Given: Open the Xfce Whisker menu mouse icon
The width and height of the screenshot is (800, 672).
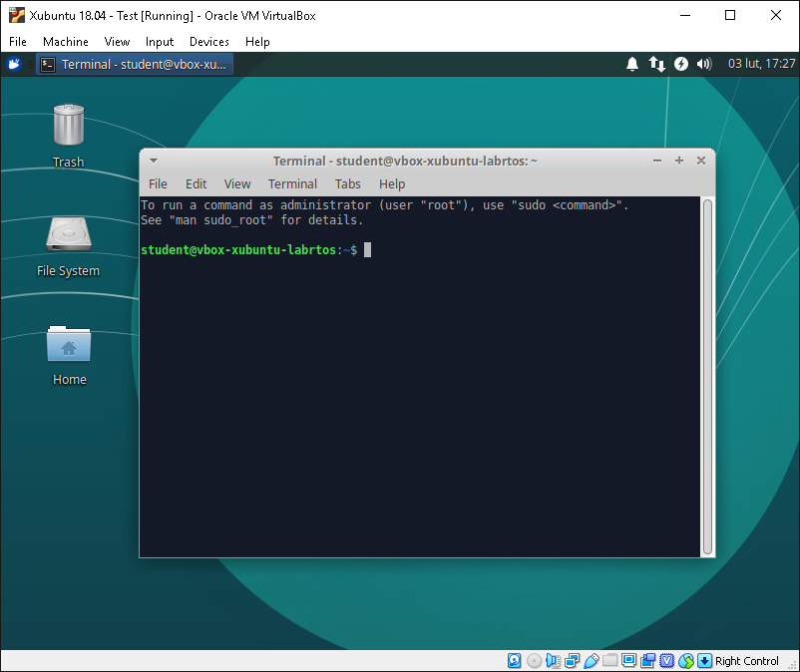Looking at the screenshot, I should coord(14,64).
